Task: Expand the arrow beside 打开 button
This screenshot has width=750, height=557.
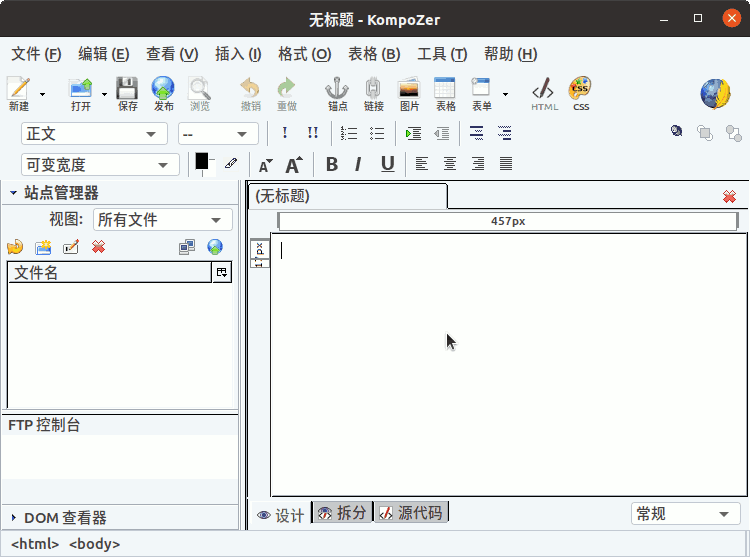Action: click(x=104, y=94)
